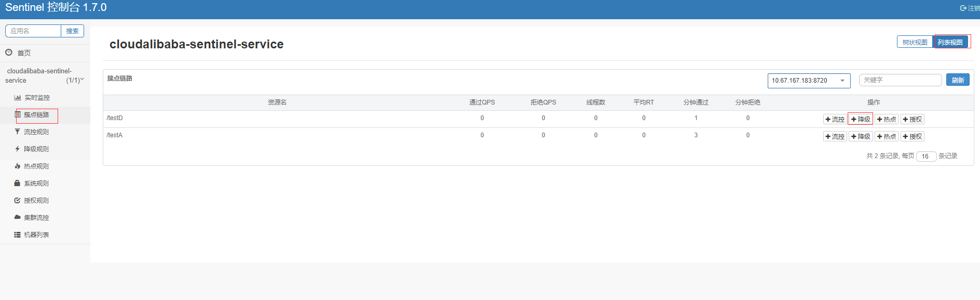Switch to 树状视图 tree view
The height and width of the screenshot is (300, 980).
click(915, 42)
